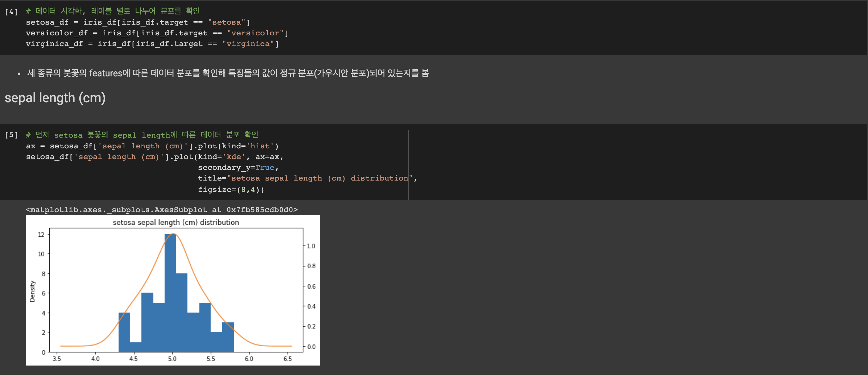Screen dimensions: 868x375
Task: Click the tallest blue histogram bar
Action: 170,293
